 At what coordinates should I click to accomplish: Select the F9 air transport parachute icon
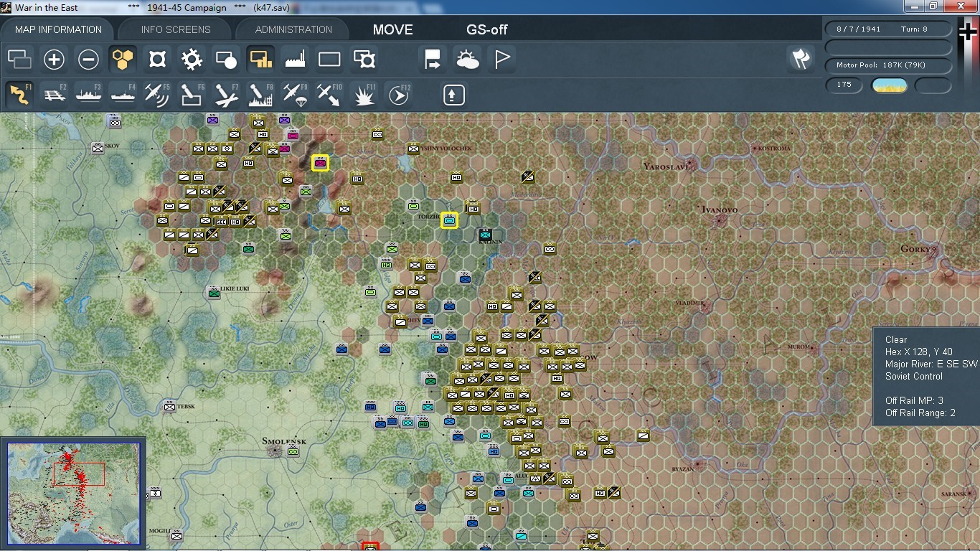pyautogui.click(x=296, y=95)
